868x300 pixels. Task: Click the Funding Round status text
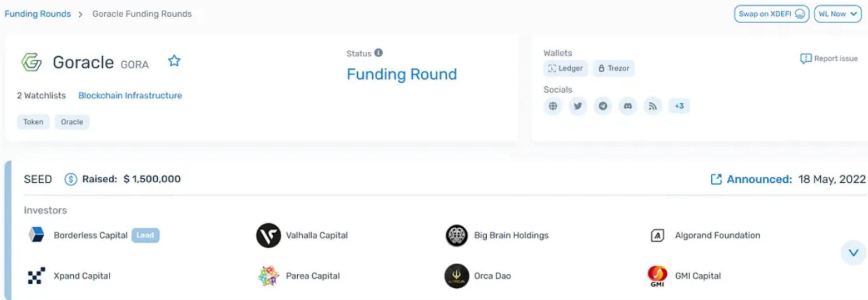pyautogui.click(x=402, y=74)
